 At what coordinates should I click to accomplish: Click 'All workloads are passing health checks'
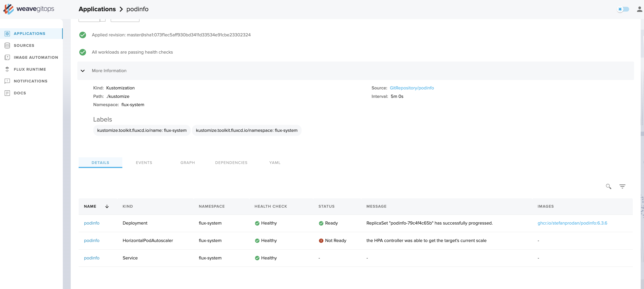coord(132,52)
